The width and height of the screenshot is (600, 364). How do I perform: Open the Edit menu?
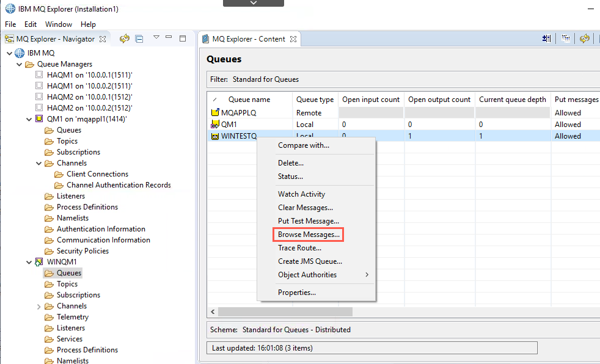pos(30,24)
